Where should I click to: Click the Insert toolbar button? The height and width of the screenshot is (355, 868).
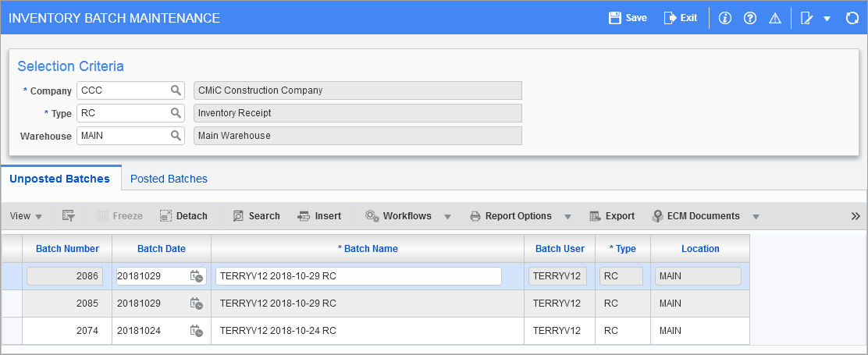point(319,216)
